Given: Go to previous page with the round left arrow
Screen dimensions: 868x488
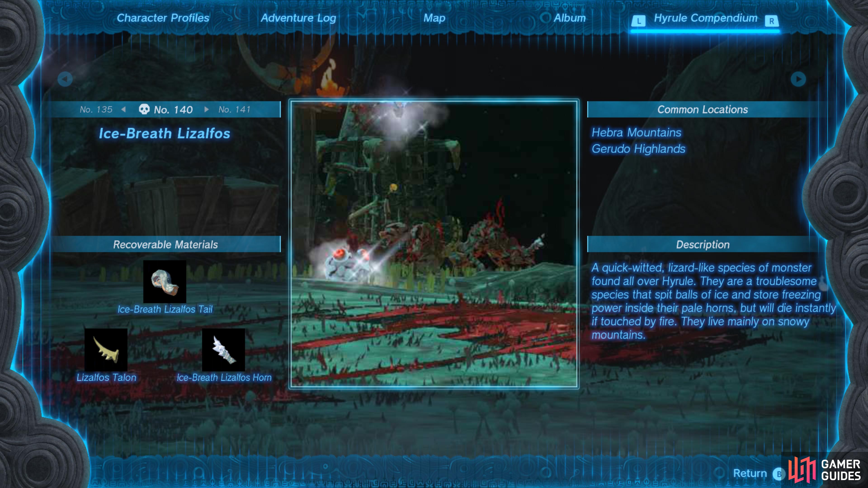Looking at the screenshot, I should [65, 79].
